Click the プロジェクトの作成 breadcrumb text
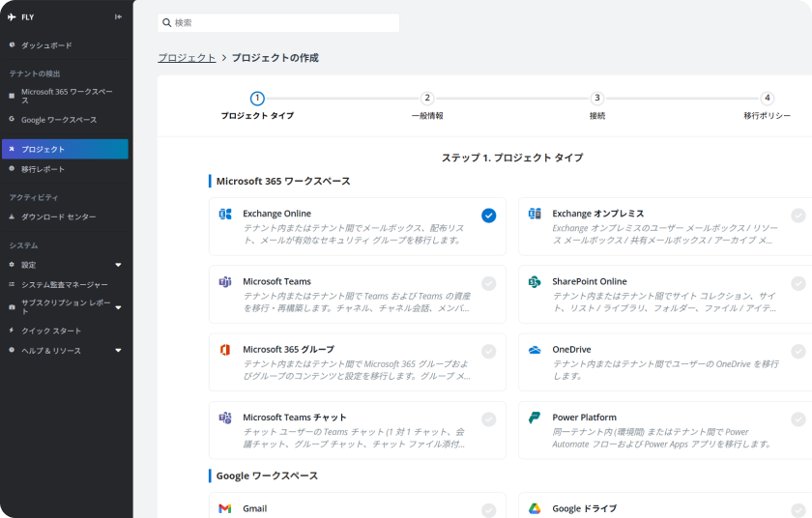The width and height of the screenshot is (812, 518). pos(275,58)
